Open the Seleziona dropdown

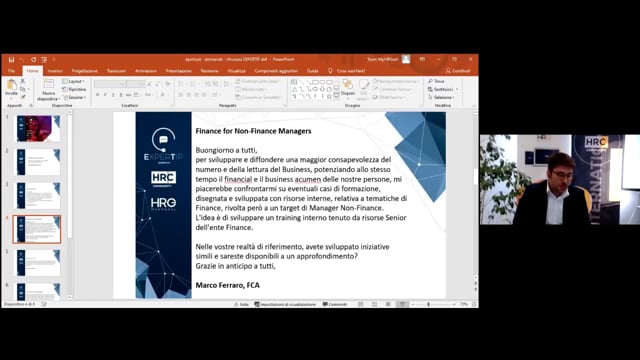pyautogui.click(x=441, y=97)
